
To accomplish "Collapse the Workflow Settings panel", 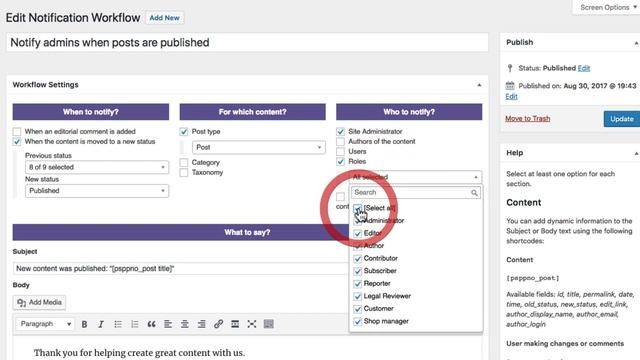I will [479, 85].
